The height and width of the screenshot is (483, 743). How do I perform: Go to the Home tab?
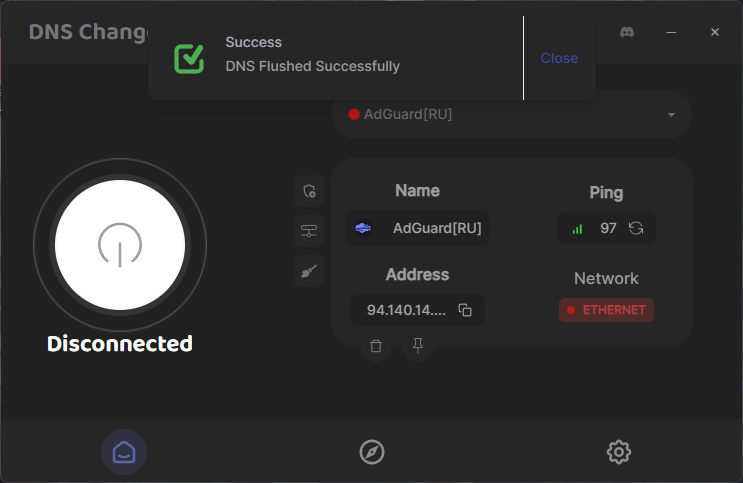(x=124, y=452)
